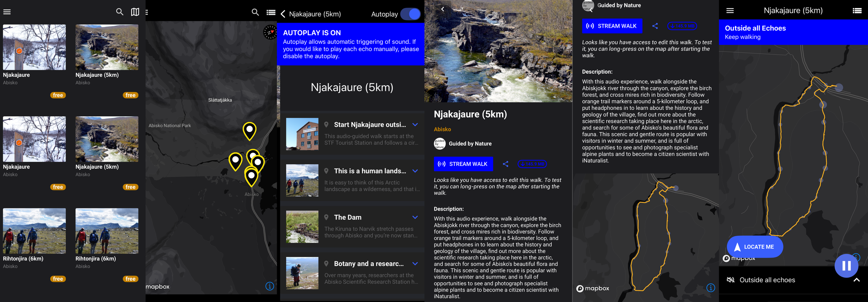Tap search icon on walk grid screen
Viewport: 868px width, 302px height.
120,12
